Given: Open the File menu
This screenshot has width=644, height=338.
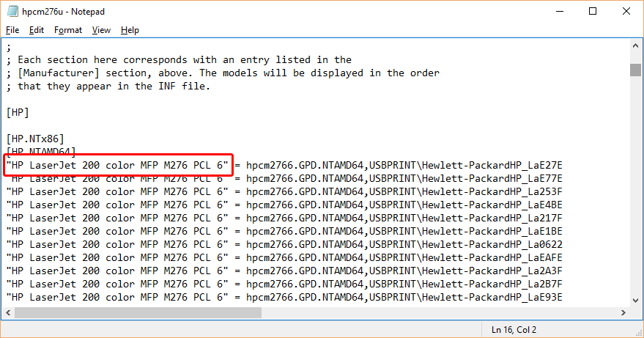Looking at the screenshot, I should (x=12, y=30).
